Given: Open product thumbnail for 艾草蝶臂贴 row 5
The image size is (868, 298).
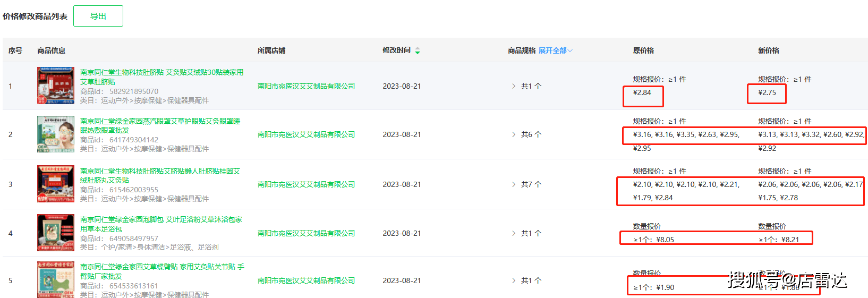Looking at the screenshot, I should (x=56, y=280).
